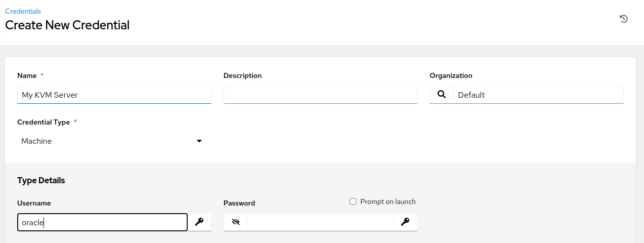Focus the empty Password input field
644x243 pixels.
(x=320, y=222)
